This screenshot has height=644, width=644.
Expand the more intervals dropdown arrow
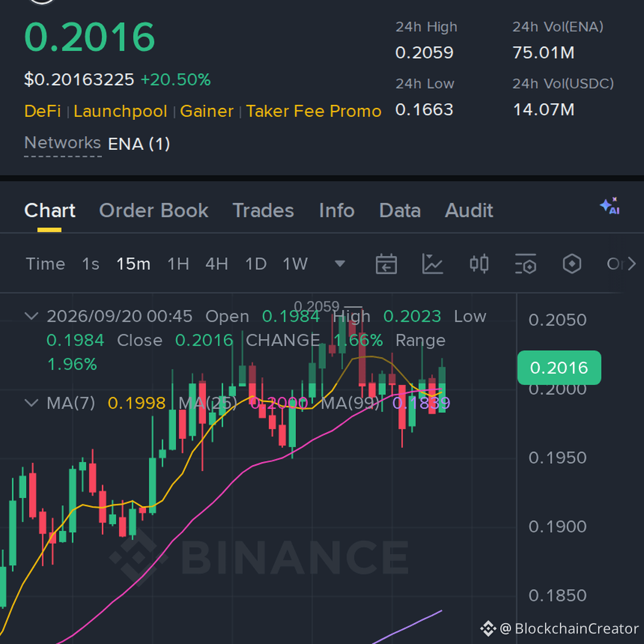coord(340,264)
